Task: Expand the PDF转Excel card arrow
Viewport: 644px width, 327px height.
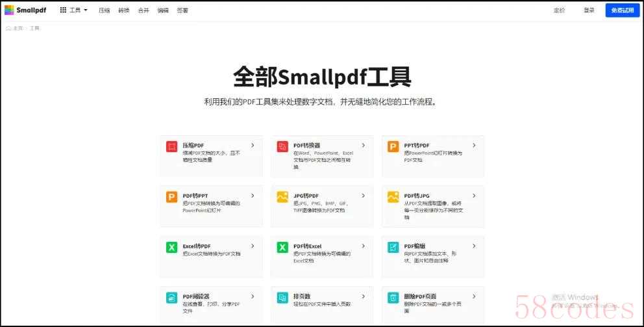Action: [x=363, y=246]
